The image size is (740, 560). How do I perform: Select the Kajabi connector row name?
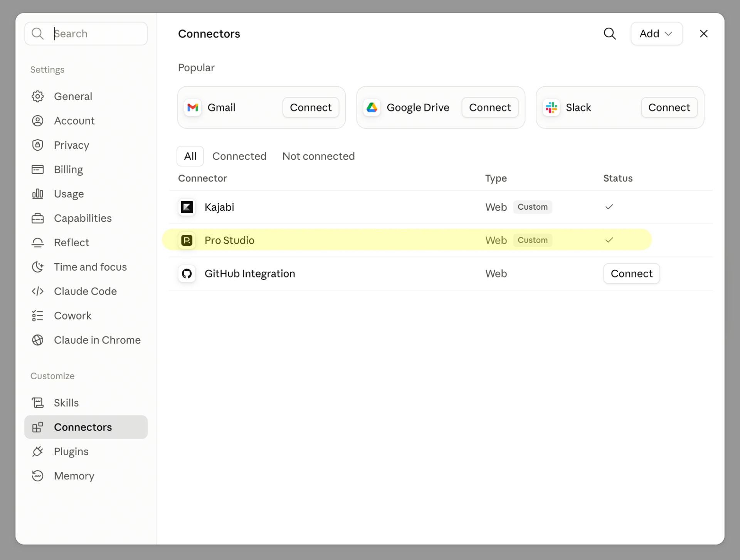point(219,207)
